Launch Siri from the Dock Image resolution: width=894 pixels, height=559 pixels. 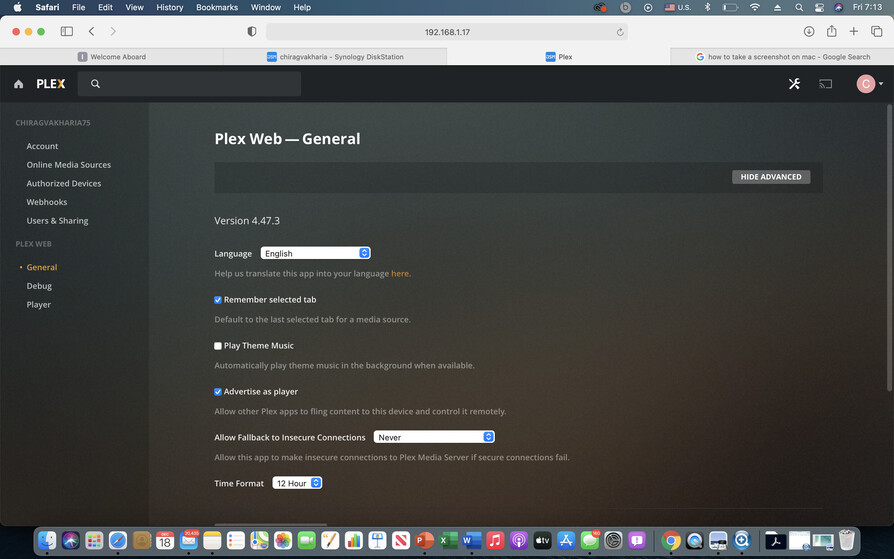click(x=71, y=540)
